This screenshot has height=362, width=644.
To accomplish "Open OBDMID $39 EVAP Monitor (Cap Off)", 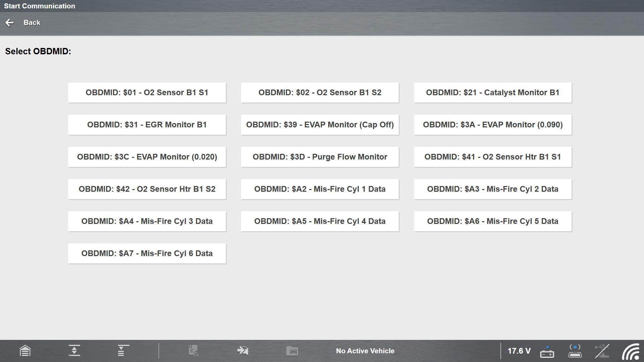I will 320,125.
